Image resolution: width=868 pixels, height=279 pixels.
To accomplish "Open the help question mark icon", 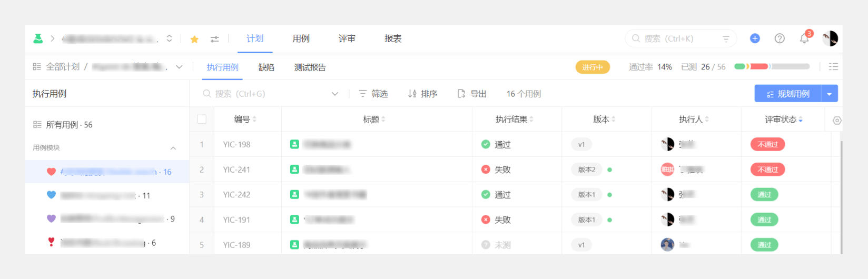I will (780, 38).
